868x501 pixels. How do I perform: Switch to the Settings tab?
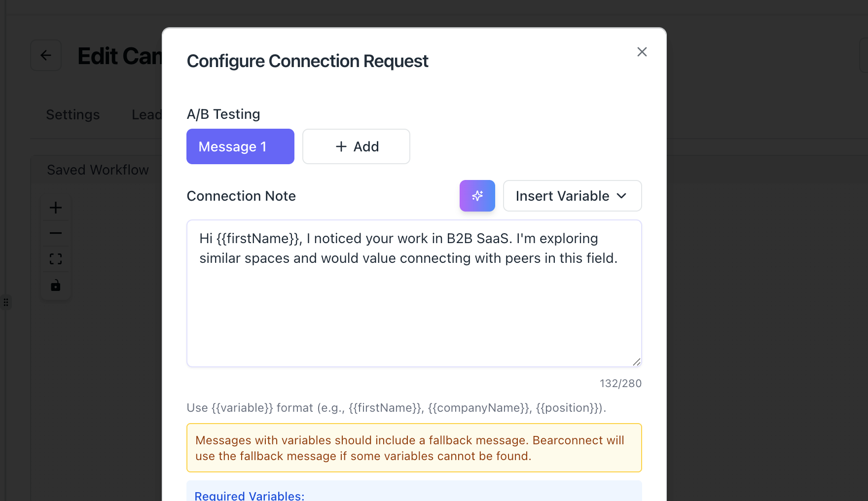point(73,114)
